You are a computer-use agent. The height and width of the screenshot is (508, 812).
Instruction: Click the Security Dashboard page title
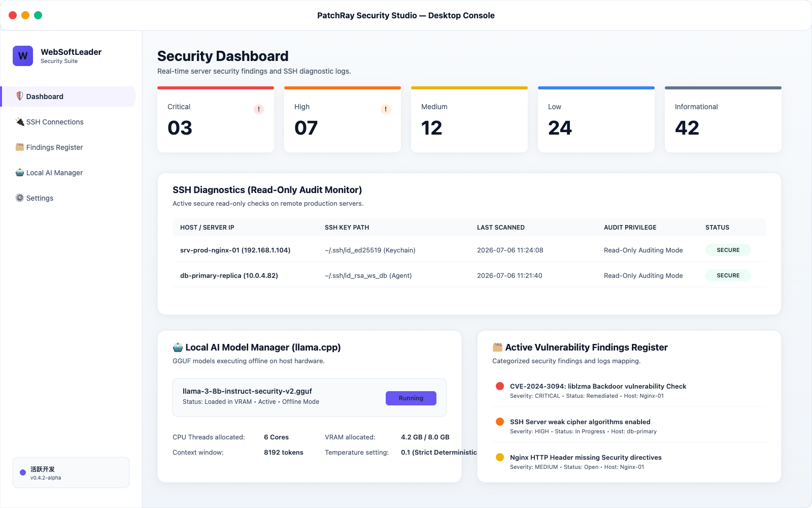click(223, 56)
